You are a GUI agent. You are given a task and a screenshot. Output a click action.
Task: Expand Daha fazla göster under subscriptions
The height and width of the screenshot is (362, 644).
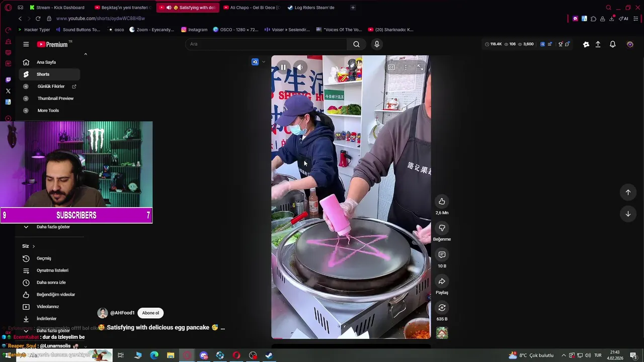tap(49, 227)
